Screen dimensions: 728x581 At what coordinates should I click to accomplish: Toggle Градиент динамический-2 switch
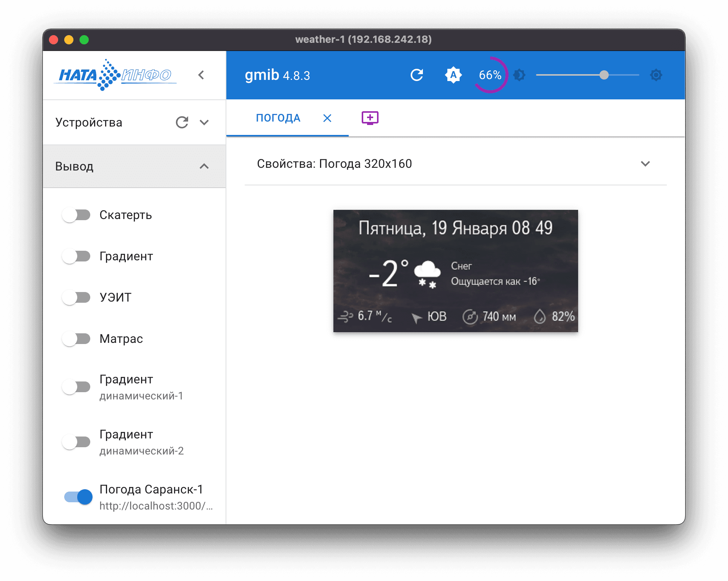(x=76, y=442)
